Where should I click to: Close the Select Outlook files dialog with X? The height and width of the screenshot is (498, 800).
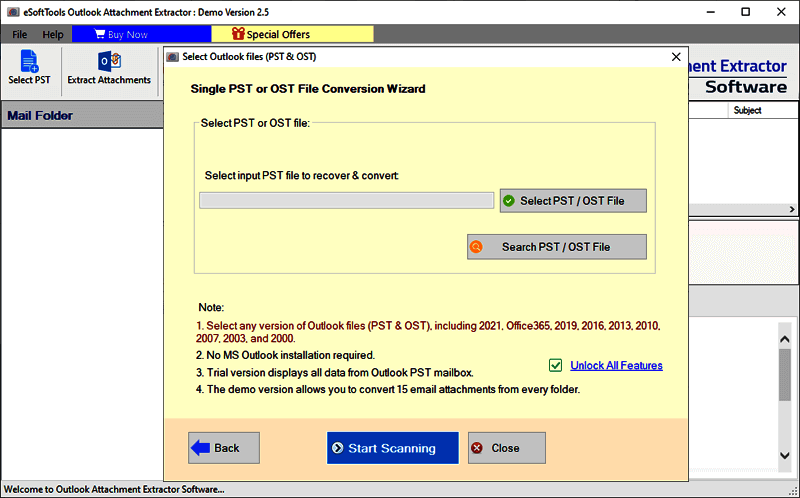coord(676,57)
